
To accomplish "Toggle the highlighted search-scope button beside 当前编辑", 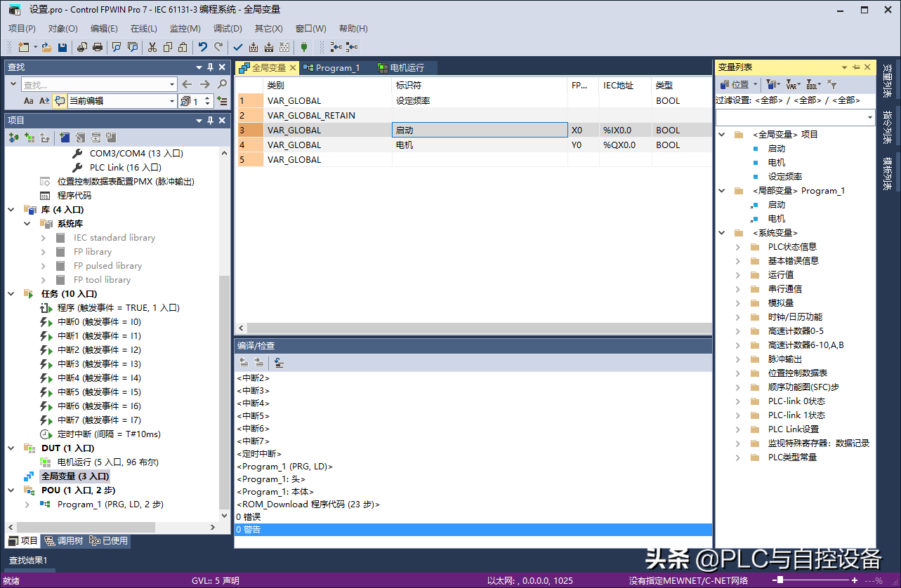I will 60,101.
